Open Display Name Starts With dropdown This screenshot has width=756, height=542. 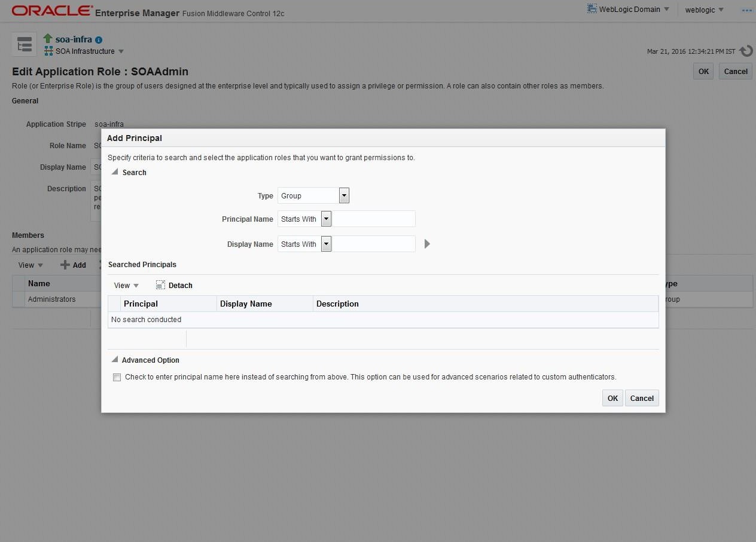(x=326, y=244)
